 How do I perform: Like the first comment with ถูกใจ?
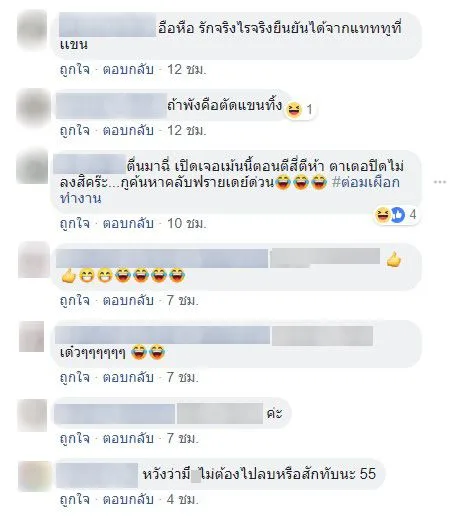pyautogui.click(x=75, y=70)
